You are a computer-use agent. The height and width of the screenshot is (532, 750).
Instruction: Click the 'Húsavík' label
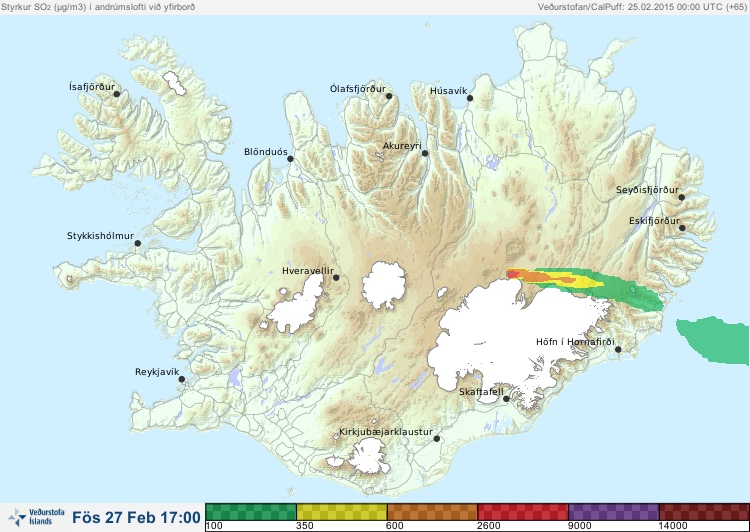[x=448, y=91]
